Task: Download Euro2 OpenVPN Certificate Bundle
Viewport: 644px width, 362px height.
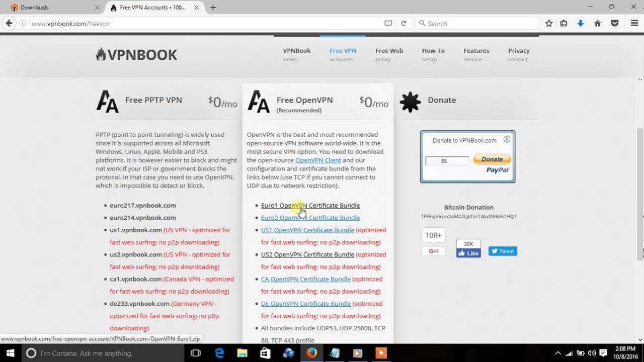Action: (x=310, y=218)
